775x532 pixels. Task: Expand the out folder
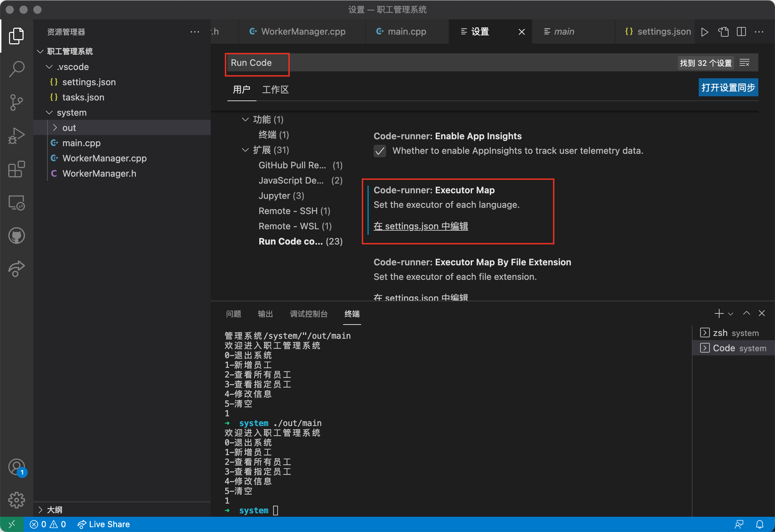tap(55, 128)
